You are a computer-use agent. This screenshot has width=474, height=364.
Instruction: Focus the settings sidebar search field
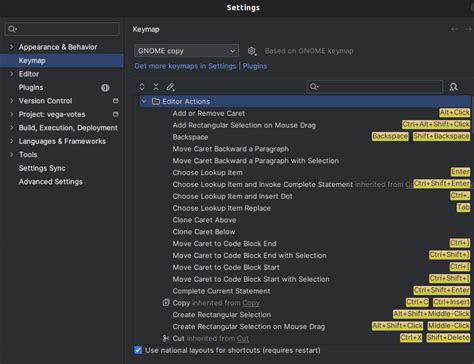[x=62, y=29]
